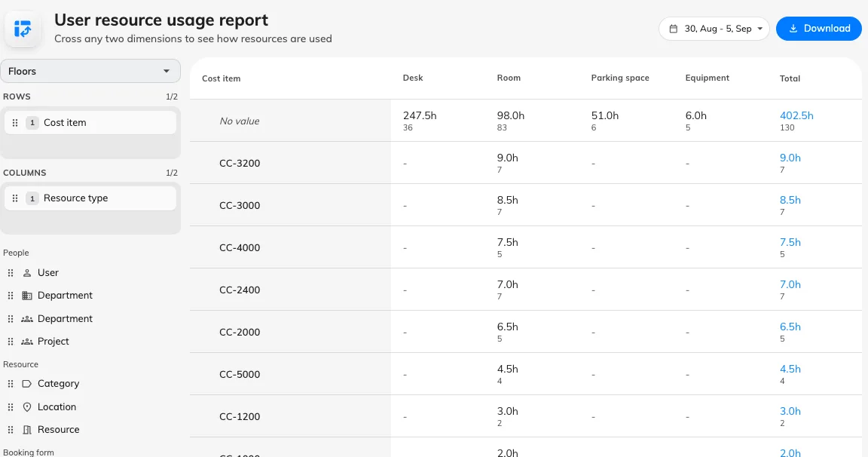Image resolution: width=868 pixels, height=457 pixels.
Task: Open the 4.5h total for CC-5000
Action: (x=790, y=369)
